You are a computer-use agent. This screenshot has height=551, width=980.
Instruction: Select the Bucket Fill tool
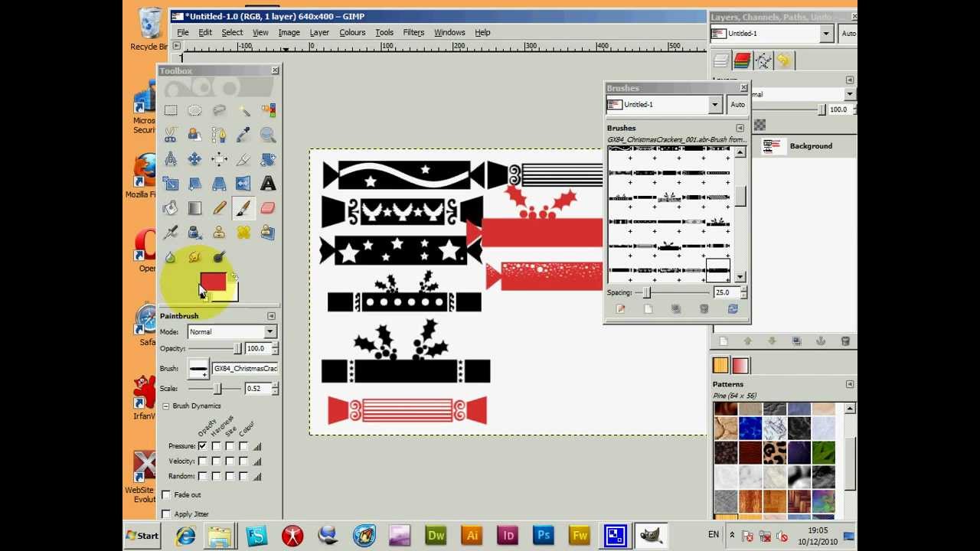tap(171, 208)
